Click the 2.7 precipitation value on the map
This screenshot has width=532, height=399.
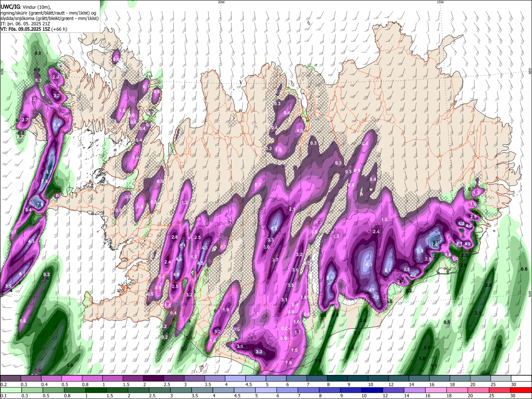[25, 120]
